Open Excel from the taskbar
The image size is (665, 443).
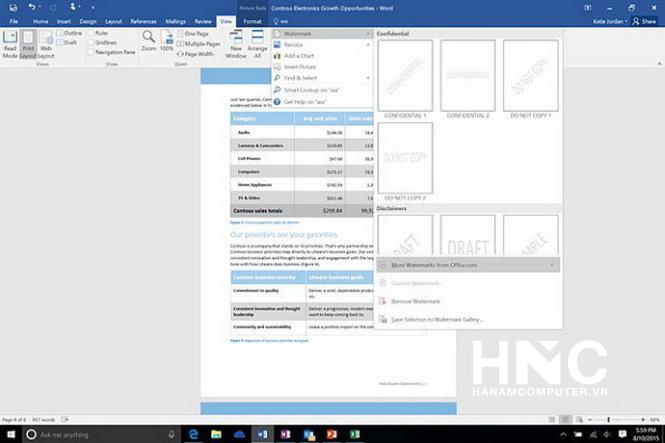(x=355, y=434)
